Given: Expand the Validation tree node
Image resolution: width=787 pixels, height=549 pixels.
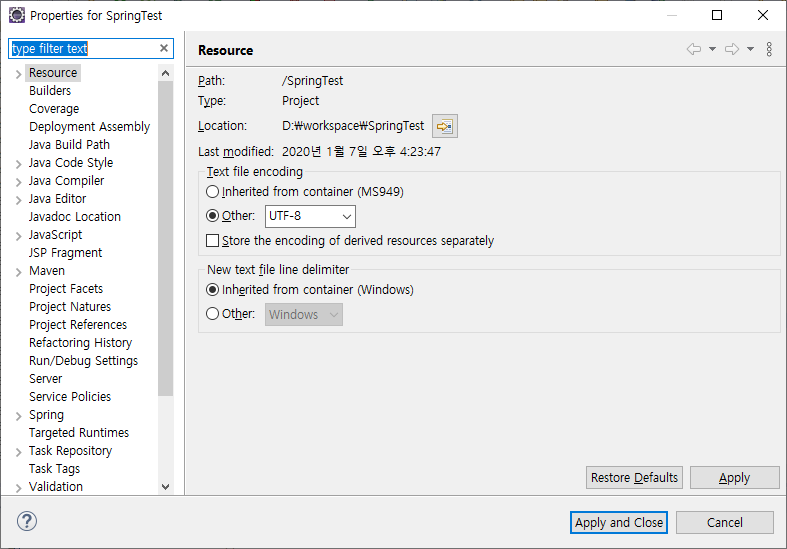Looking at the screenshot, I should pyautogui.click(x=19, y=488).
